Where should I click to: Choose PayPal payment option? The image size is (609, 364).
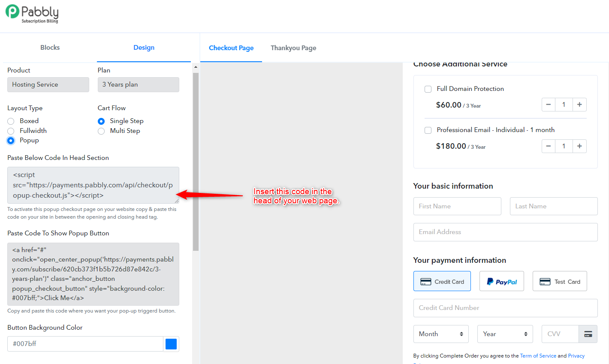click(x=502, y=281)
